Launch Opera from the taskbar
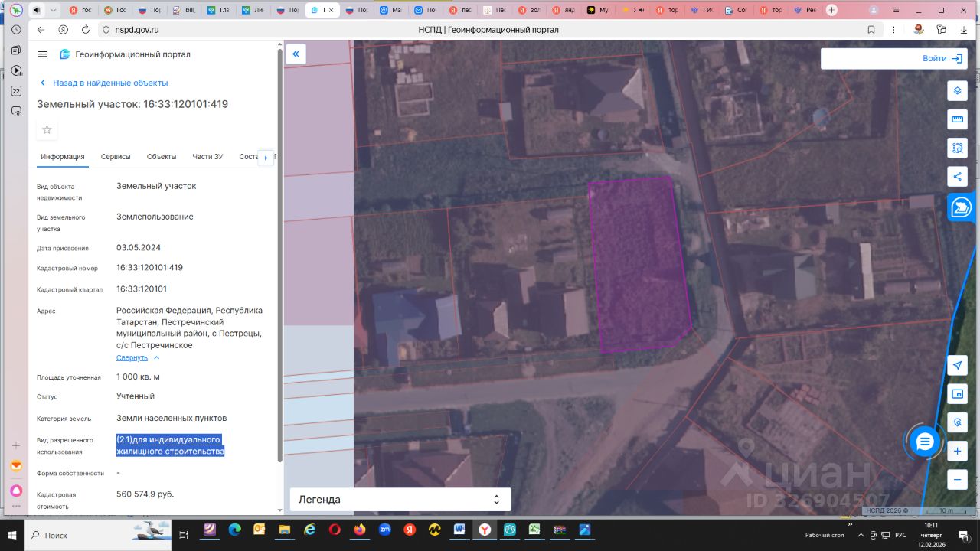The width and height of the screenshot is (980, 551). coord(335,530)
